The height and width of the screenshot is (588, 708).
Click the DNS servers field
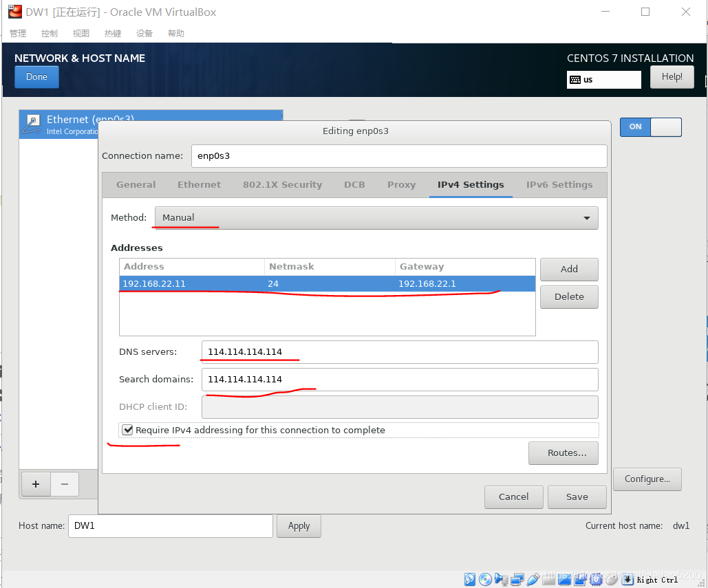tap(400, 352)
